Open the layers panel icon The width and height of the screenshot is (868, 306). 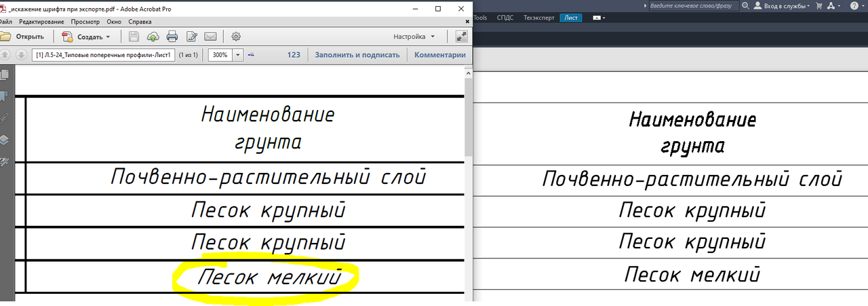pyautogui.click(x=5, y=140)
